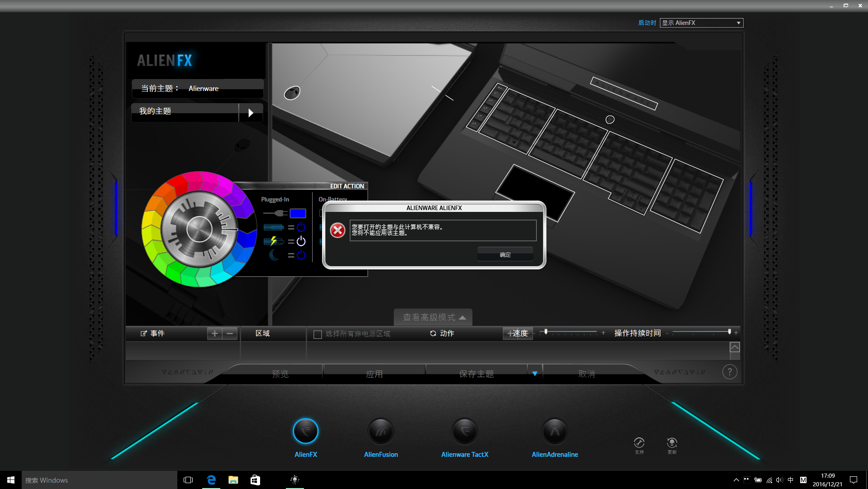Viewport: 868px width, 489px height.
Task: Collapse the events list with up arrow
Action: (x=735, y=347)
